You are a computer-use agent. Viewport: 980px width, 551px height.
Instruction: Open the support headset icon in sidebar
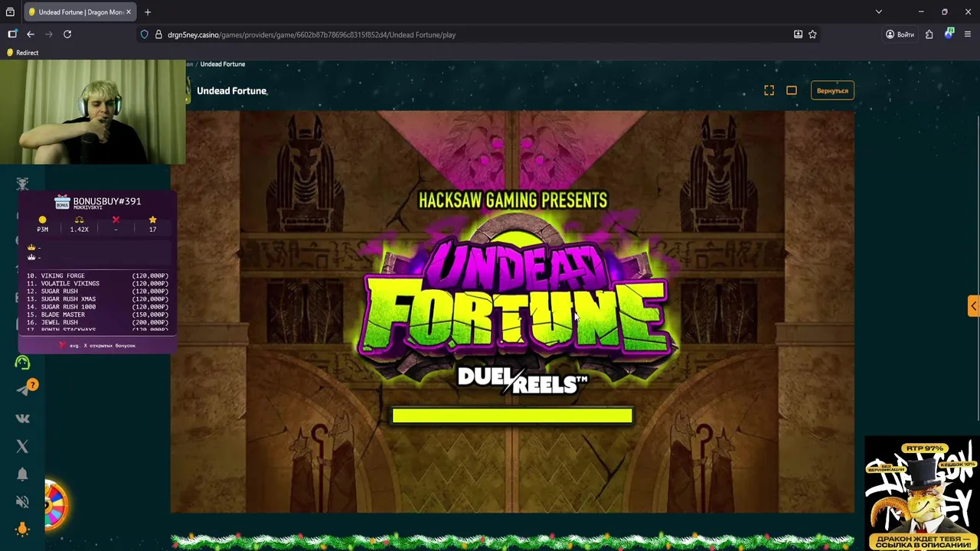coord(22,363)
